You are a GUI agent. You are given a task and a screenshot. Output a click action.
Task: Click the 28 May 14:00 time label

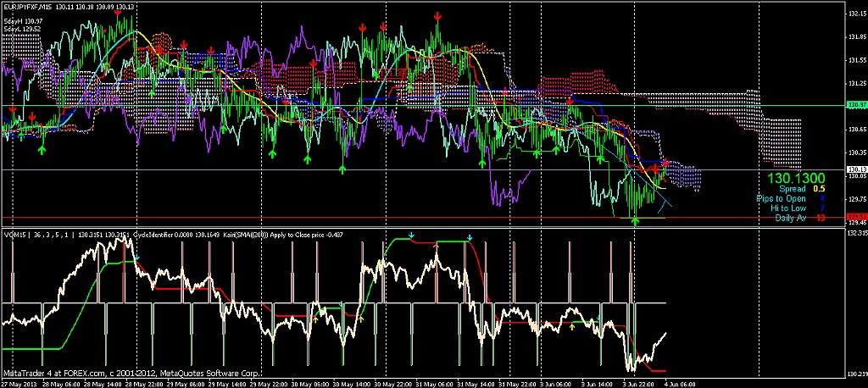(x=104, y=384)
